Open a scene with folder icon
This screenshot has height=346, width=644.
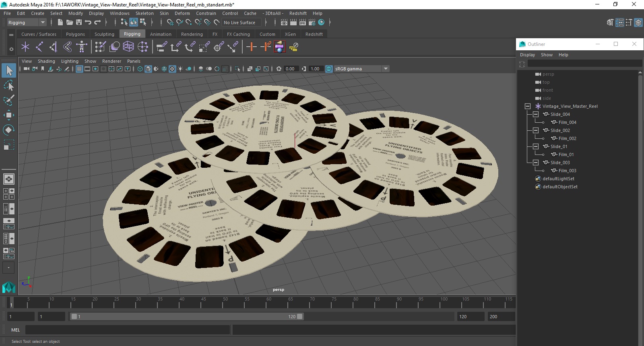(70, 23)
